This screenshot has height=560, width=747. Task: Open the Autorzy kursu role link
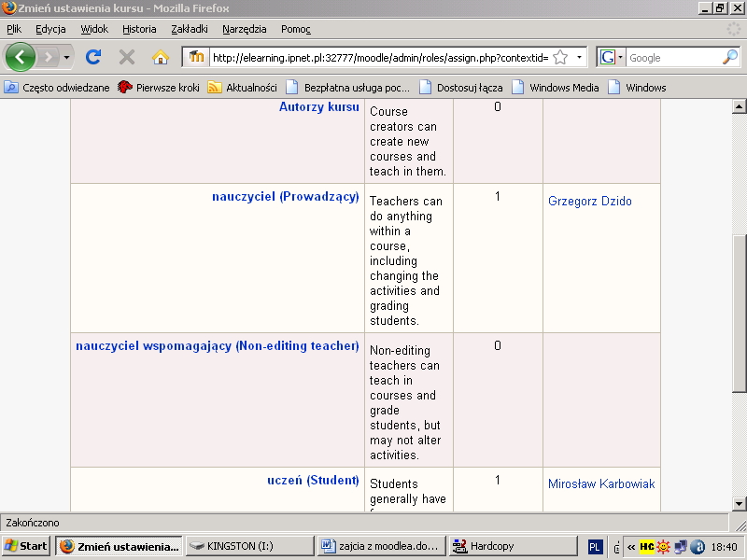[319, 106]
